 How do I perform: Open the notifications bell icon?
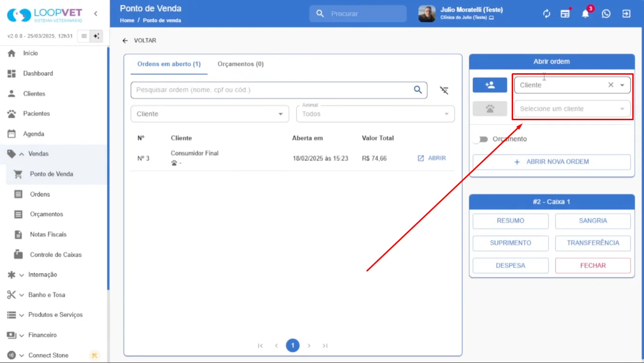point(585,14)
